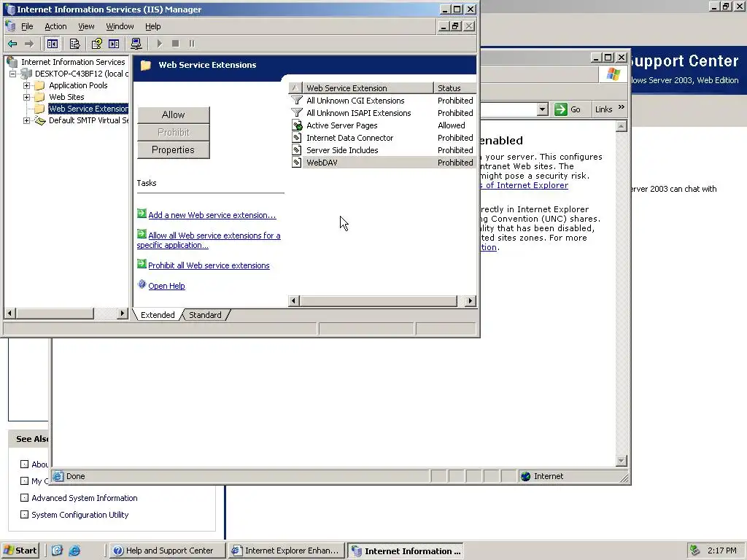The height and width of the screenshot is (560, 747).
Task: Click the tree pane scroll-right arrow
Action: (123, 314)
